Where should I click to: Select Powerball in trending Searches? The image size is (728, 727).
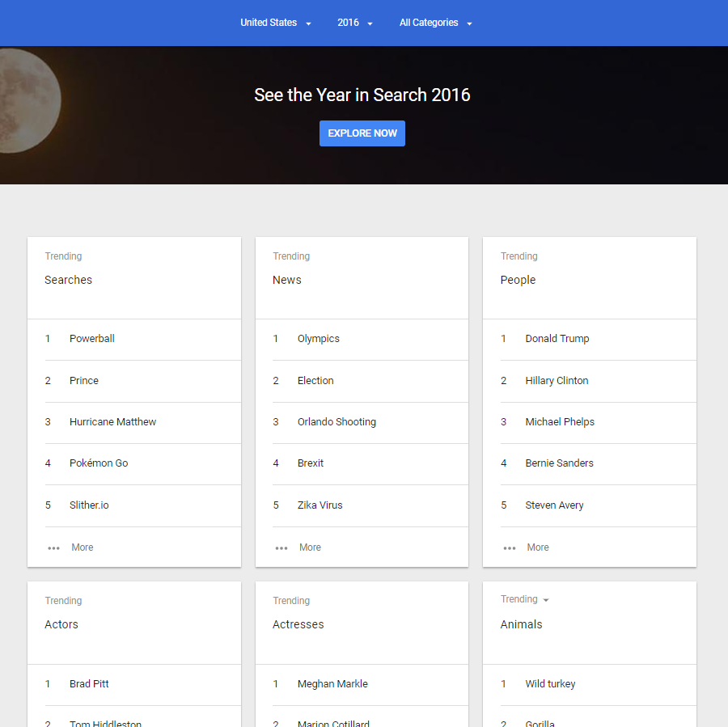pos(92,339)
